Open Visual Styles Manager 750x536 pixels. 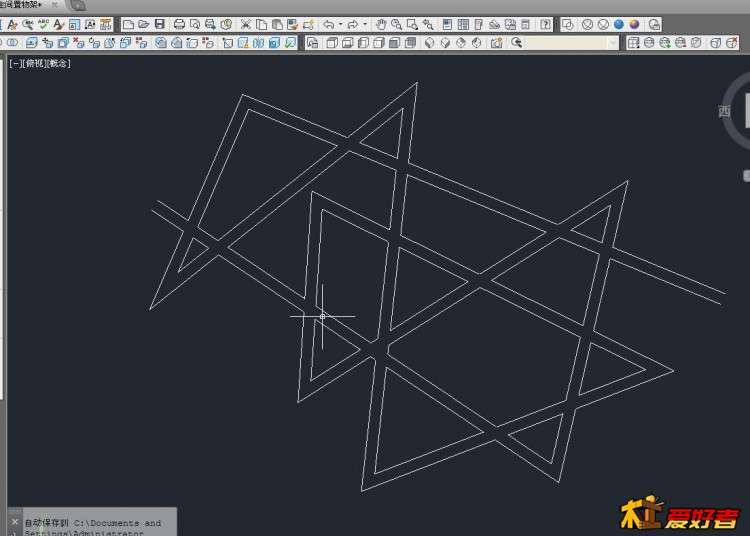[654, 24]
